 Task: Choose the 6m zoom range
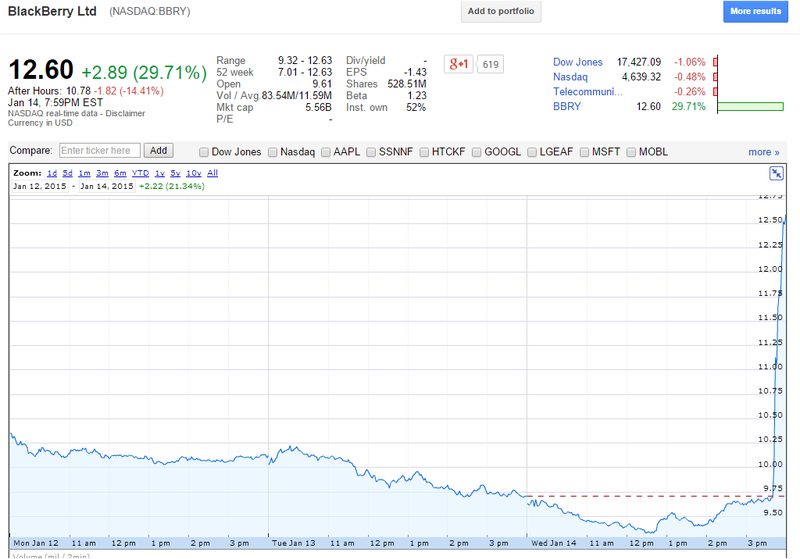(x=120, y=173)
